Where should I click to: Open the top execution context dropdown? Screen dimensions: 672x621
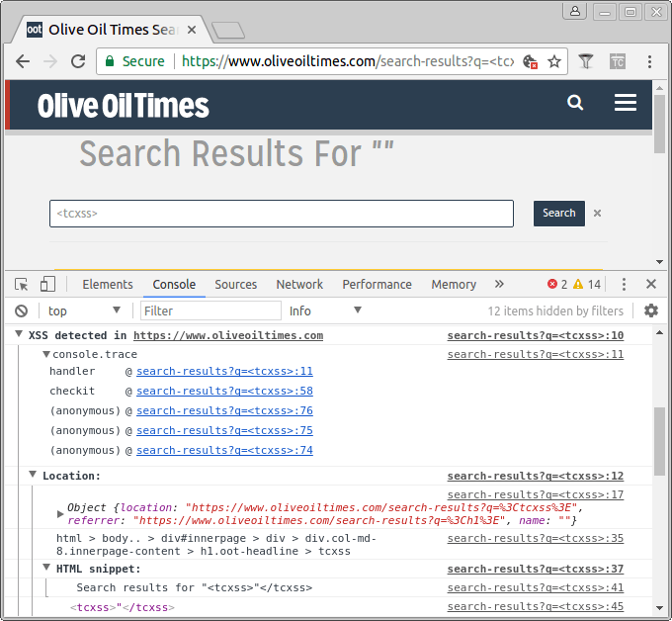[x=84, y=310]
